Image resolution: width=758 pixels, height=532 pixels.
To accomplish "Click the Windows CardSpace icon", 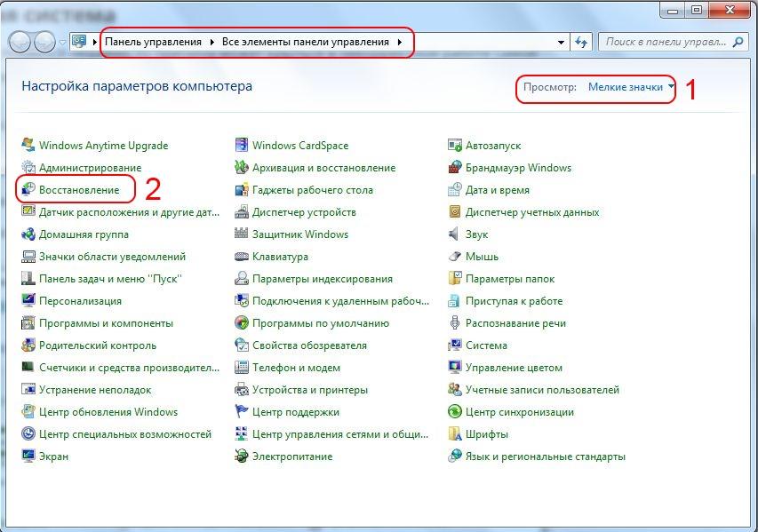I will pyautogui.click(x=241, y=145).
